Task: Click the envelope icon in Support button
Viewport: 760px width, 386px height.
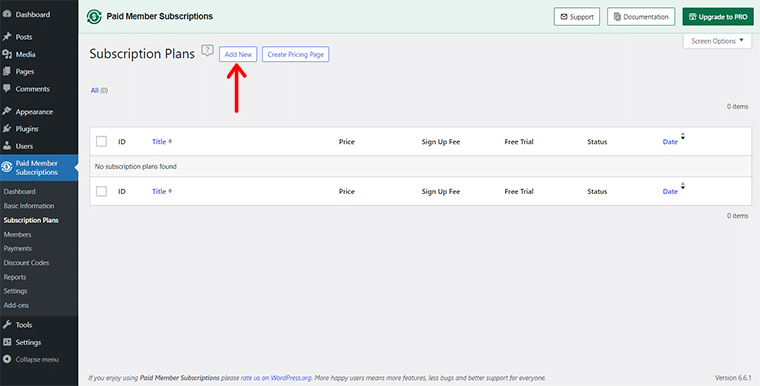Action: (x=564, y=16)
